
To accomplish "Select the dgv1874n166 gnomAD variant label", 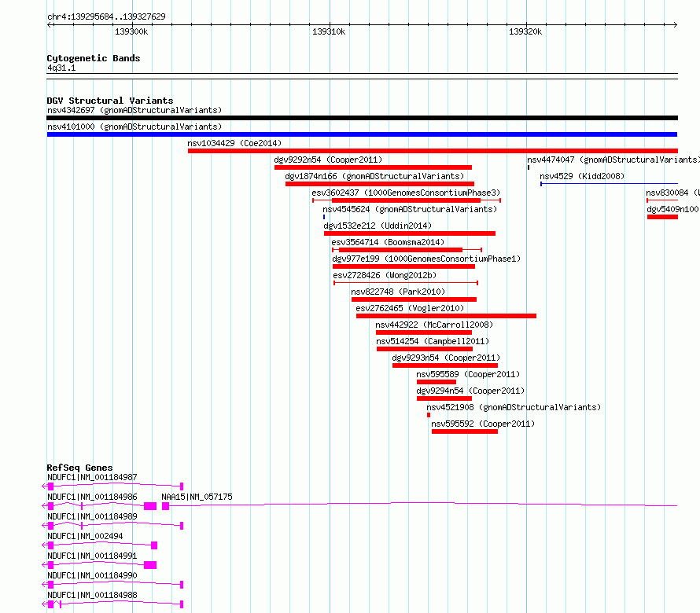I will [374, 176].
